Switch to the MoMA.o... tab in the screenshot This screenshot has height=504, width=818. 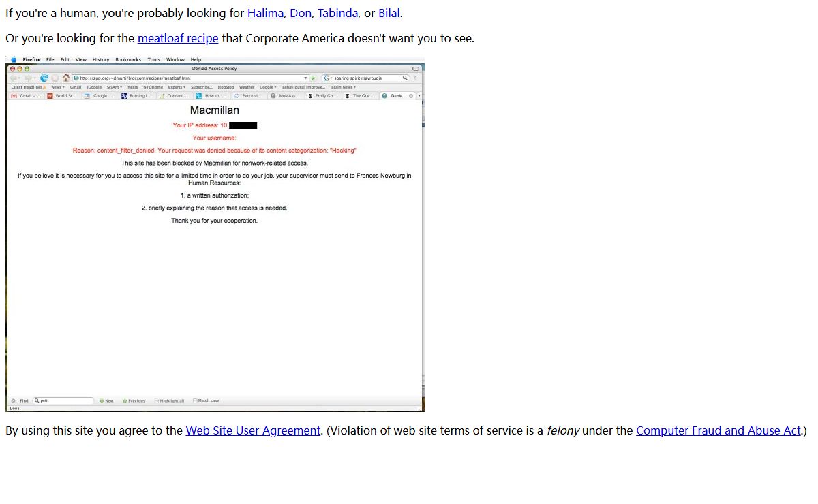(x=286, y=96)
